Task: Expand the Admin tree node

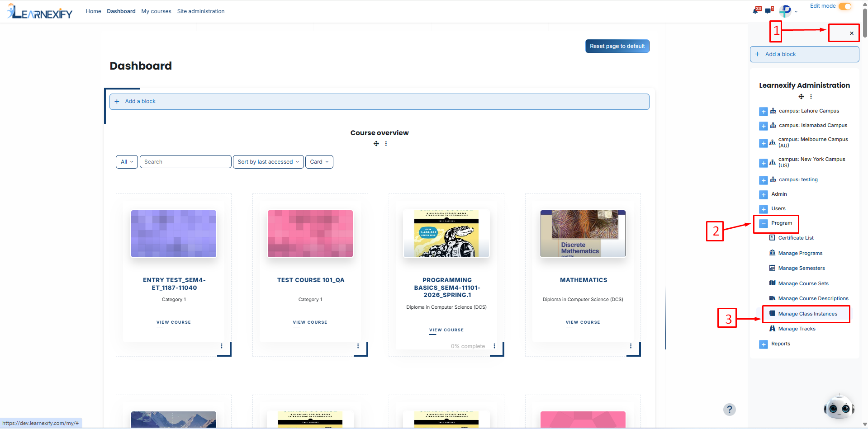Action: coord(764,194)
